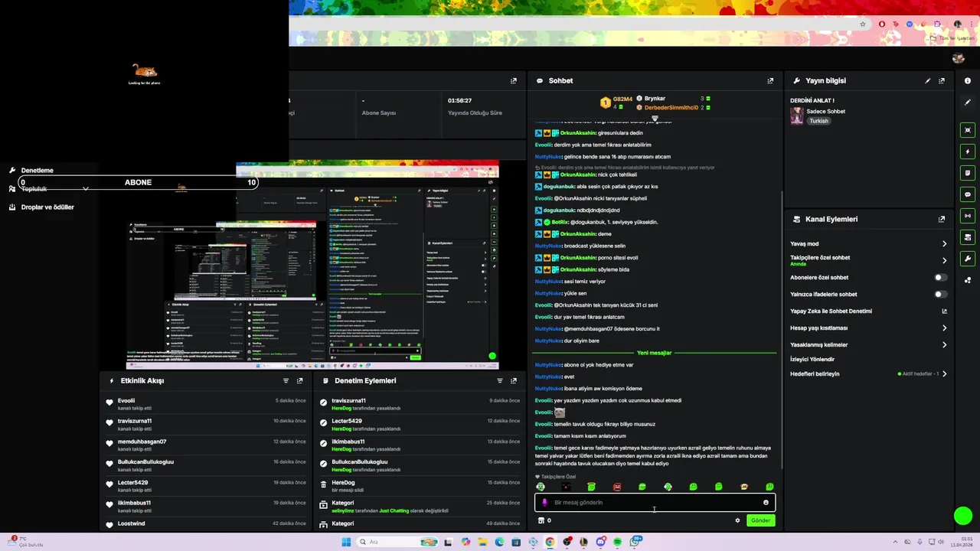980x551 pixels.
Task: Click İzleyici Yönlendir option
Action: [812, 360]
